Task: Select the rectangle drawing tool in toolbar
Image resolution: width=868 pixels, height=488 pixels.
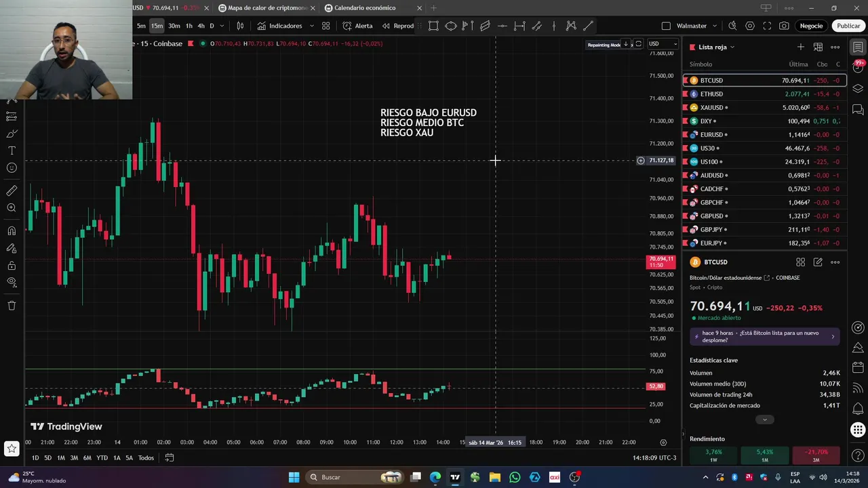Action: tap(433, 26)
